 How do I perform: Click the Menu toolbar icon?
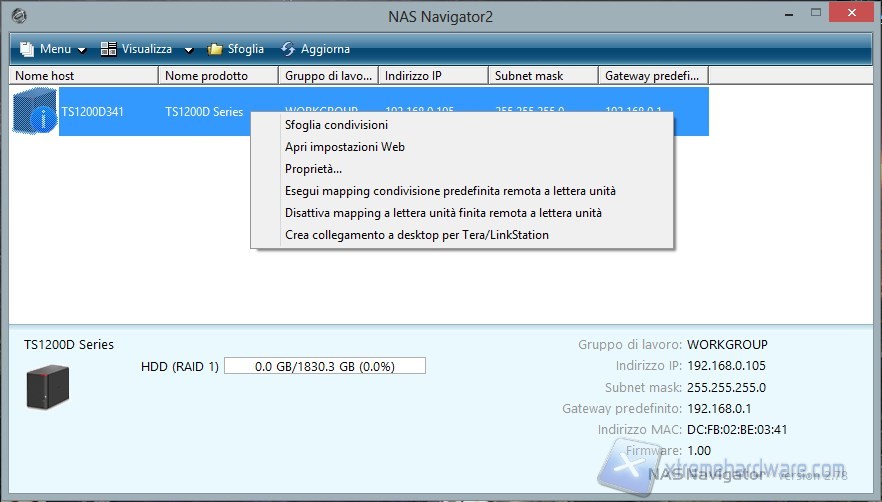click(x=25, y=49)
